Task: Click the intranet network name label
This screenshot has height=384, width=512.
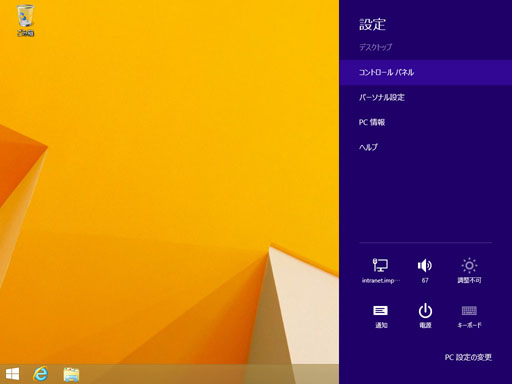Action: coord(381,281)
